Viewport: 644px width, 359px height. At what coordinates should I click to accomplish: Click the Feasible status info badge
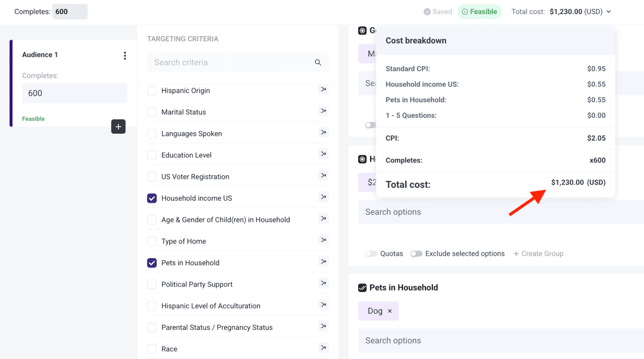click(x=479, y=12)
